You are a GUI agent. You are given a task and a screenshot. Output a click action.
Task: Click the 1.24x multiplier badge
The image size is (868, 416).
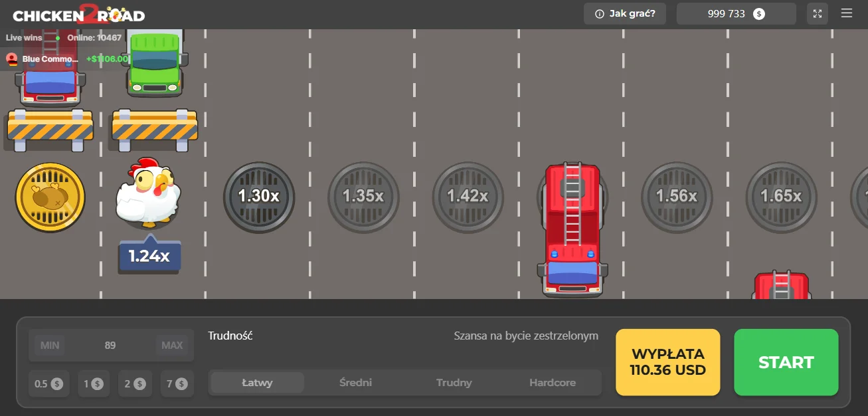click(x=149, y=255)
